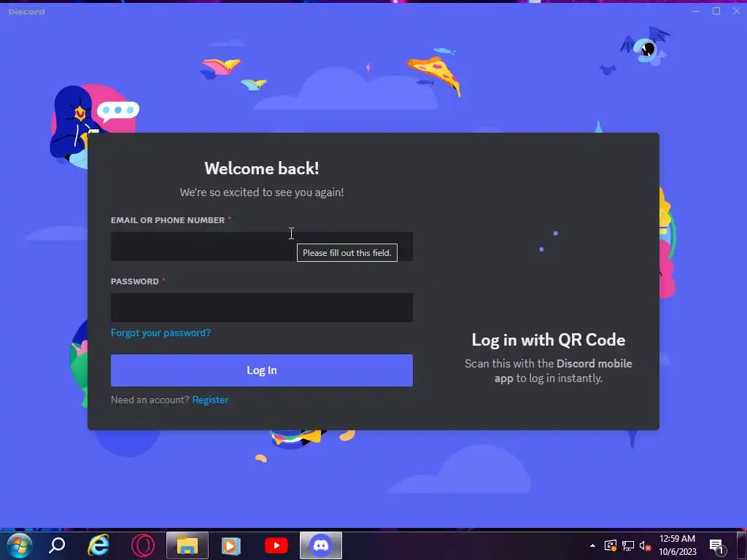The width and height of the screenshot is (747, 560).
Task: Open the security alert tray icon
Action: [x=611, y=545]
